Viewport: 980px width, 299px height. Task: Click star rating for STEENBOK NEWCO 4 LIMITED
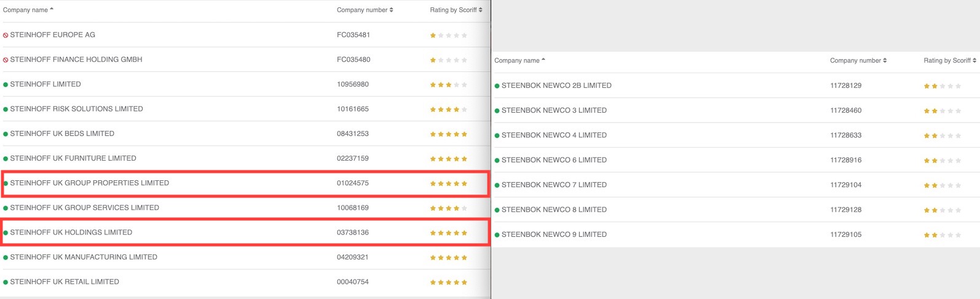click(942, 135)
